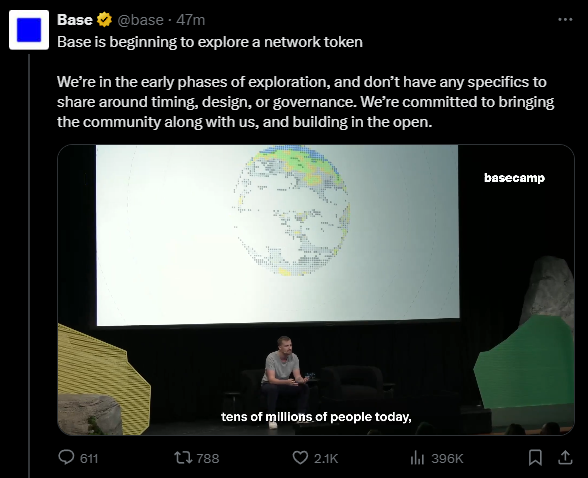The height and width of the screenshot is (478, 588).
Task: Click the 2.1K likes count
Action: (x=326, y=459)
